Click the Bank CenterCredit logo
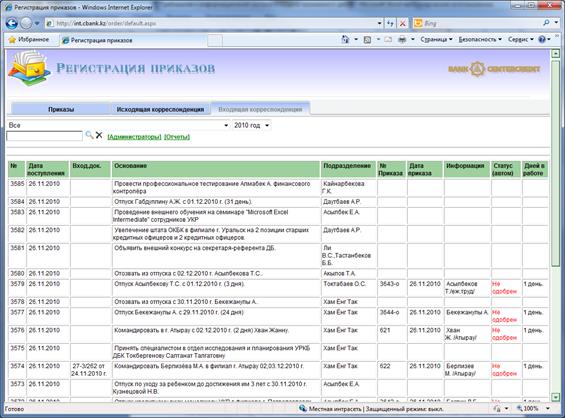Viewport: 565px width, 418px height. point(494,68)
